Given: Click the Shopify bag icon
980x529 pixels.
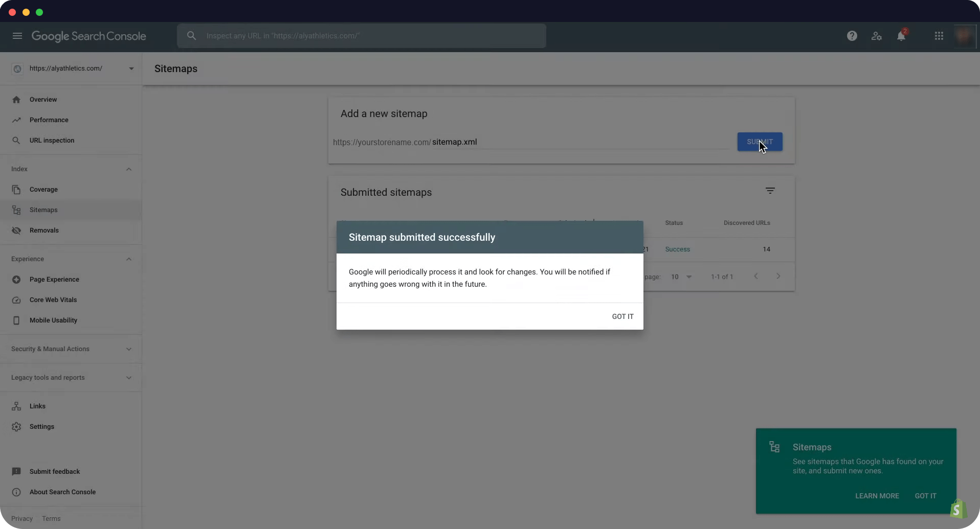Looking at the screenshot, I should 958,509.
